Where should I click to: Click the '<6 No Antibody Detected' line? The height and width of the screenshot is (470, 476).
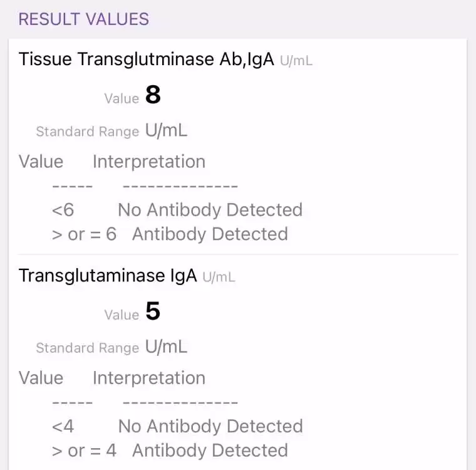pos(177,210)
